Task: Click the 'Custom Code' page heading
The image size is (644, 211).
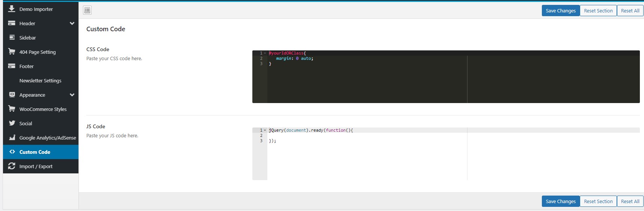Action: [x=106, y=29]
